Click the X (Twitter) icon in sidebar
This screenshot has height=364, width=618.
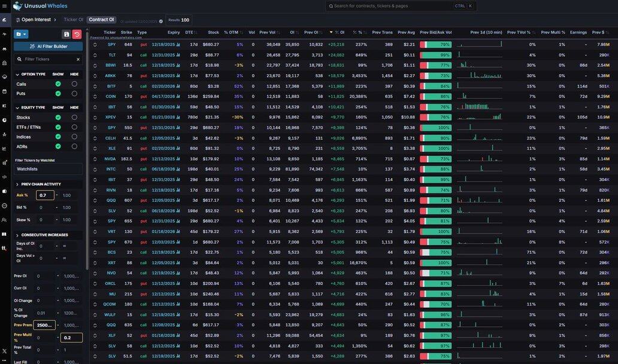[x=4, y=350]
